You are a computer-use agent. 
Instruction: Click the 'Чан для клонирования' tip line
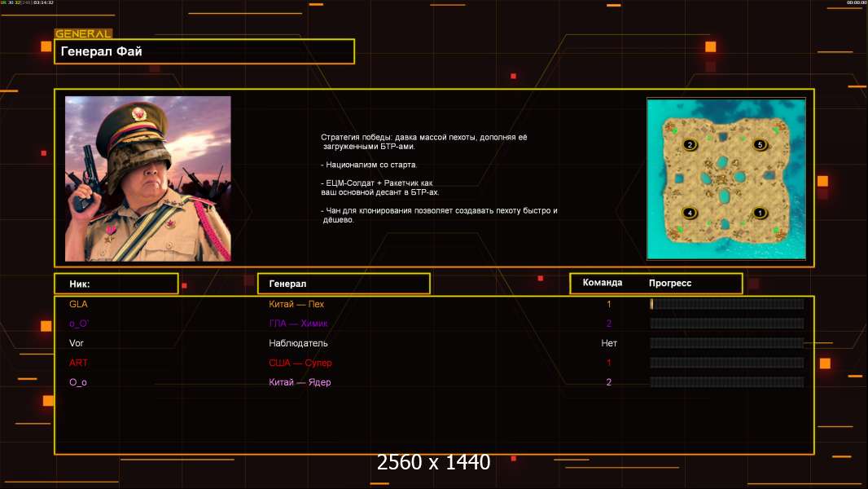pyautogui.click(x=439, y=215)
